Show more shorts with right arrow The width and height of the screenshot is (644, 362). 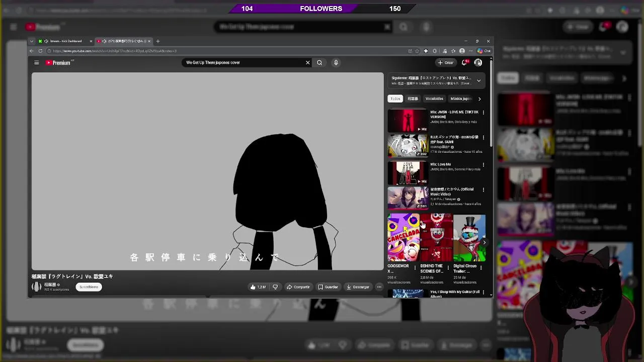[x=484, y=242]
